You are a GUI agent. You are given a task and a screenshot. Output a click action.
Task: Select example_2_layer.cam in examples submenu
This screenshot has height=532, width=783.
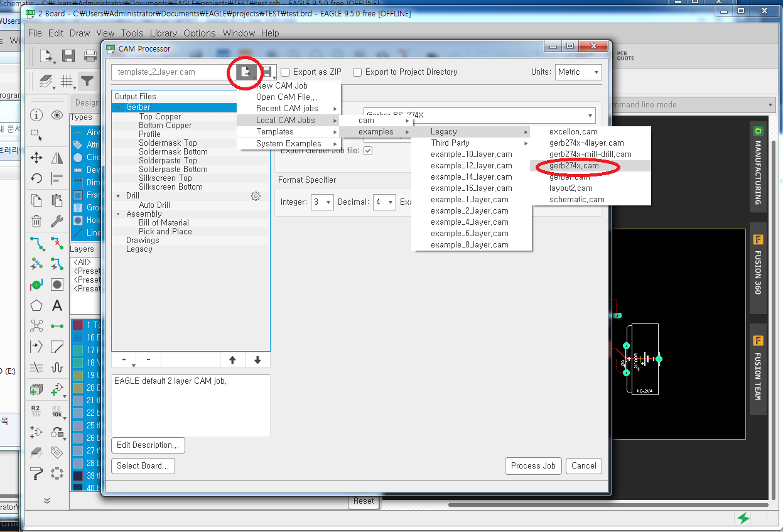click(x=471, y=211)
